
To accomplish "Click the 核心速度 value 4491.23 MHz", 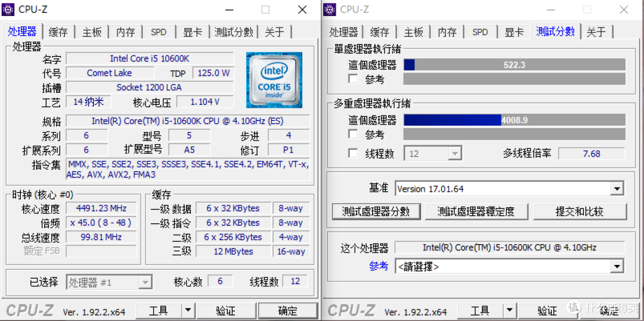I will tap(101, 208).
